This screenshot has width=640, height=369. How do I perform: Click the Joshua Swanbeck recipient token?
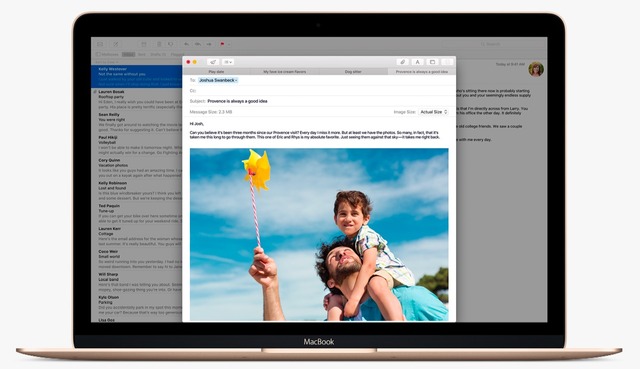pyautogui.click(x=218, y=80)
